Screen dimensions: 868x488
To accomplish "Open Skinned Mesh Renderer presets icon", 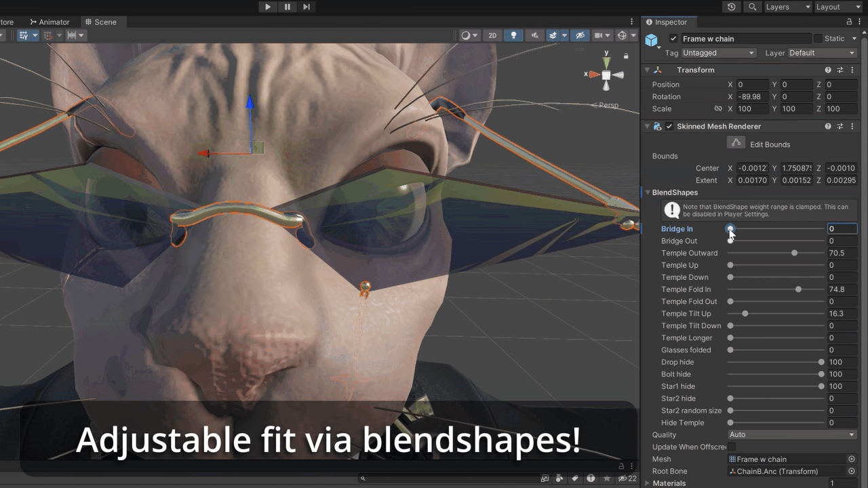I will pyautogui.click(x=840, y=127).
